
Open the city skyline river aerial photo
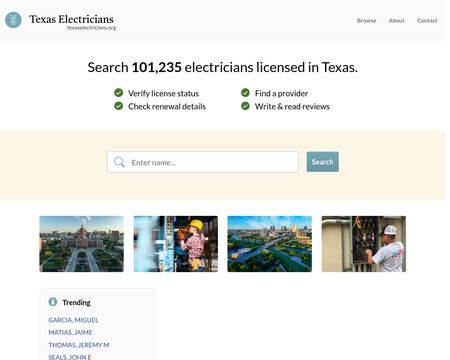tap(270, 244)
